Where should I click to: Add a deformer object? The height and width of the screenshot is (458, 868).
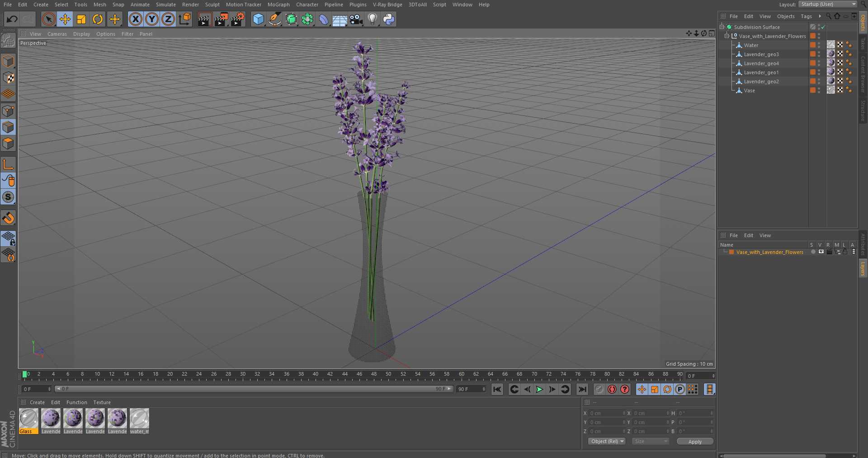(x=324, y=19)
